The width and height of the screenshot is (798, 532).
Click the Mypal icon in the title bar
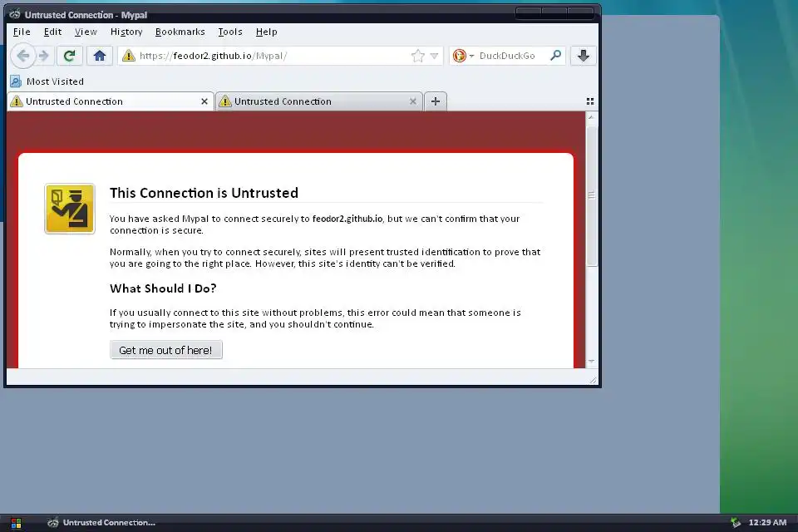tap(15, 14)
